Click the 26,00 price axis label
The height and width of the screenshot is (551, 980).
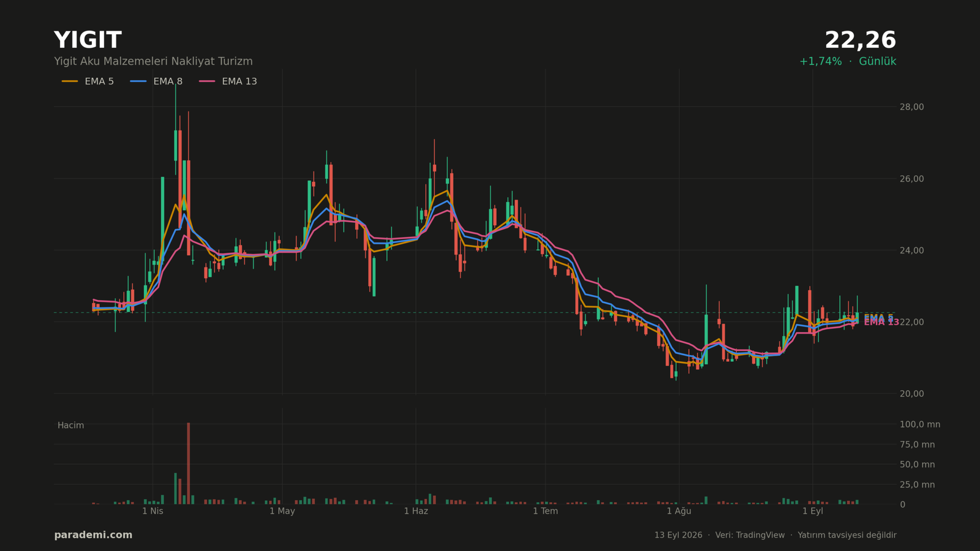coord(911,179)
